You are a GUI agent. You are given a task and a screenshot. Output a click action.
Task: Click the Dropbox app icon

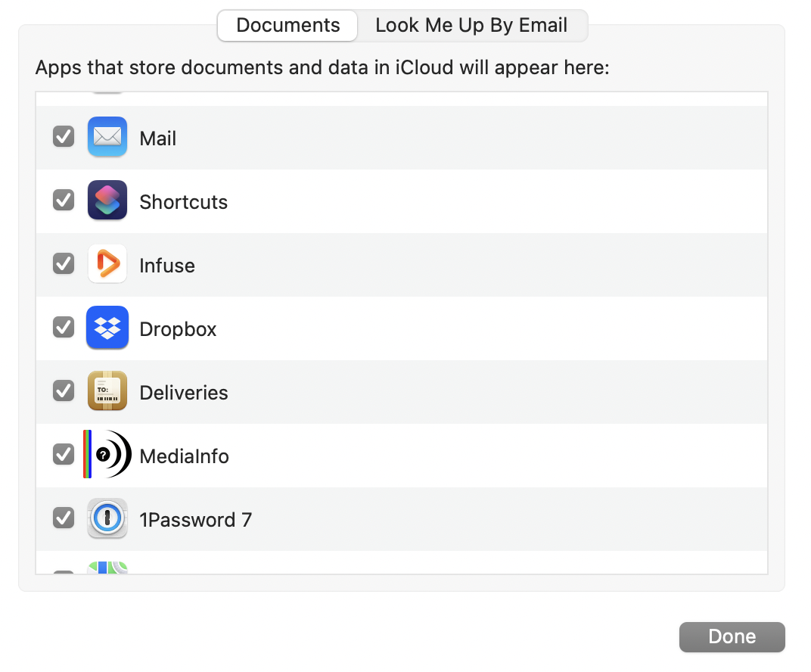[x=107, y=328]
